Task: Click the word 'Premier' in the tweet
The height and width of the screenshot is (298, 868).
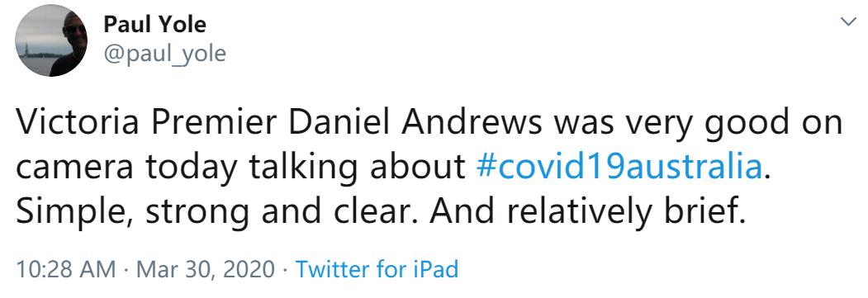Action: [x=212, y=123]
